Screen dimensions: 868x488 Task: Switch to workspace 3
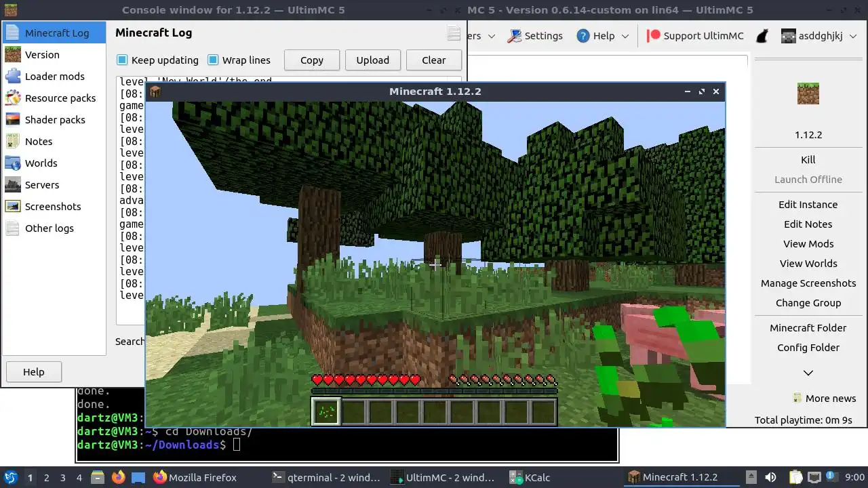point(63,478)
